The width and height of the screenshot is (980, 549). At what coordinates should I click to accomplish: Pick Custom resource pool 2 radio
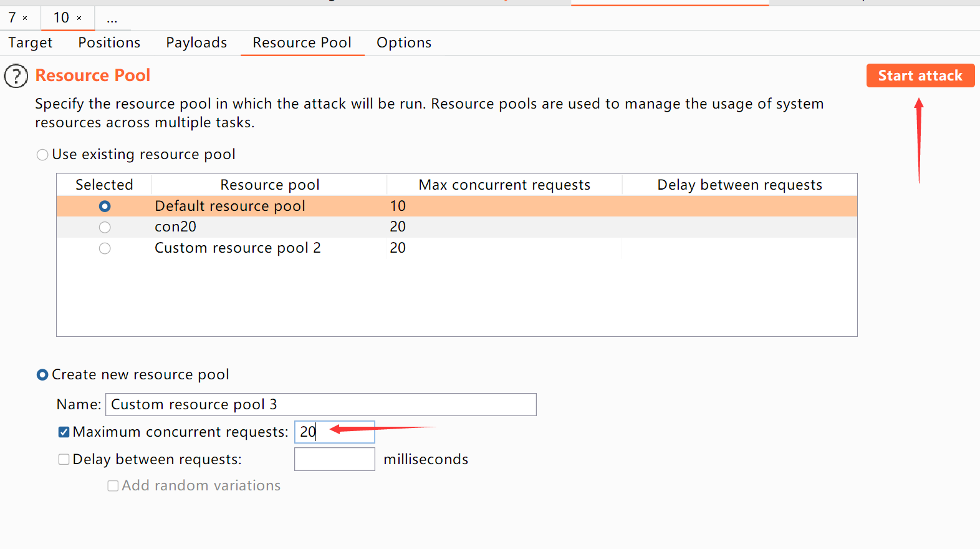[x=105, y=248]
